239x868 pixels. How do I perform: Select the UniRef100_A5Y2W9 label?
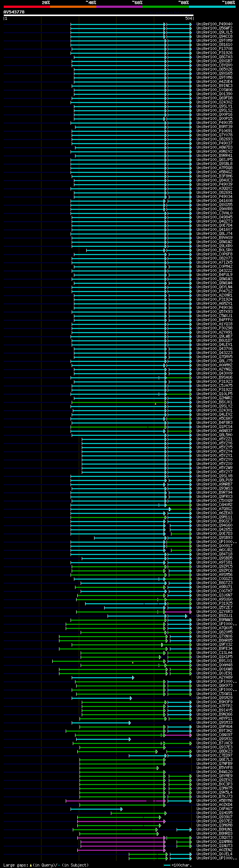click(x=214, y=468)
